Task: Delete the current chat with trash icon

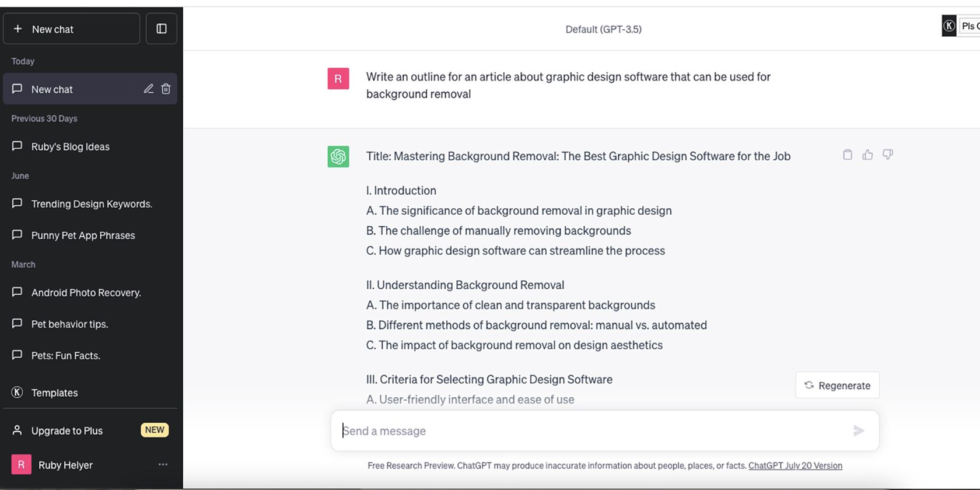Action: 166,89
